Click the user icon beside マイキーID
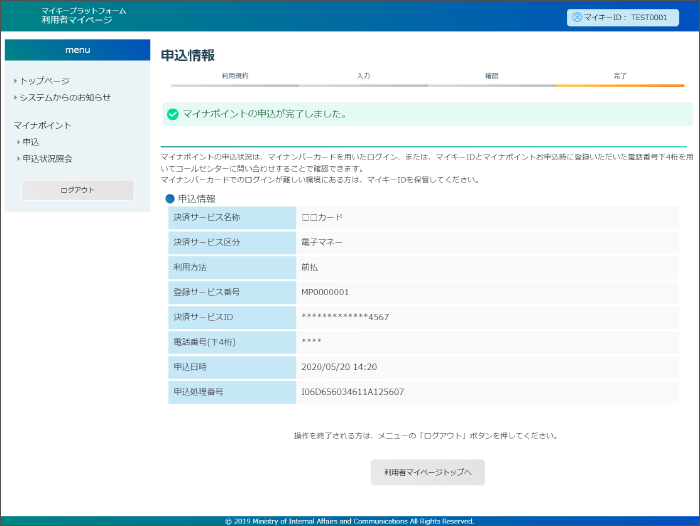Screen dimensions: 700x526 577,17
